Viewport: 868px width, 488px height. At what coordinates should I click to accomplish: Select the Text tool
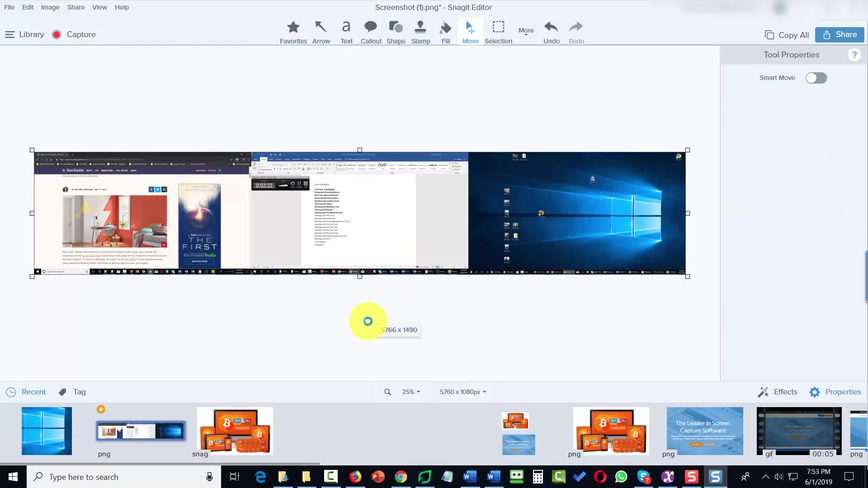click(346, 33)
